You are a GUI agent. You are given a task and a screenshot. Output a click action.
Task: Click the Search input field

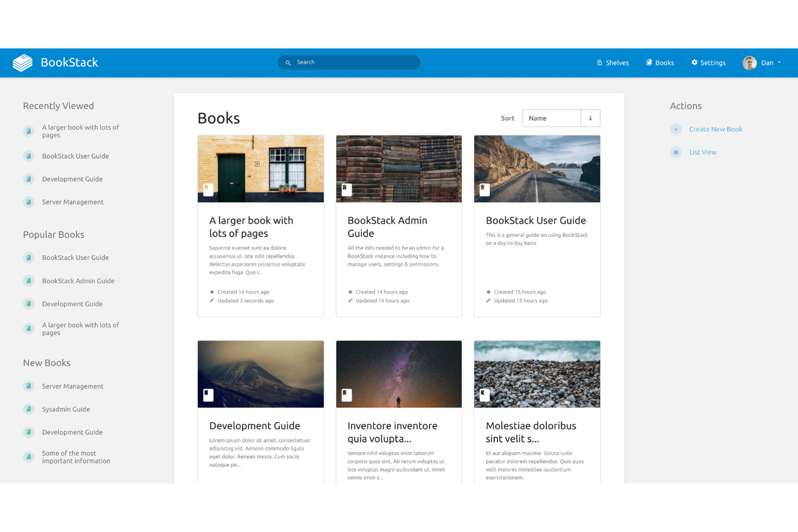point(349,63)
